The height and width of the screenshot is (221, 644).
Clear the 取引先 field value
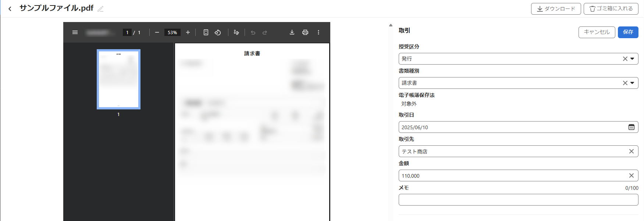click(631, 151)
